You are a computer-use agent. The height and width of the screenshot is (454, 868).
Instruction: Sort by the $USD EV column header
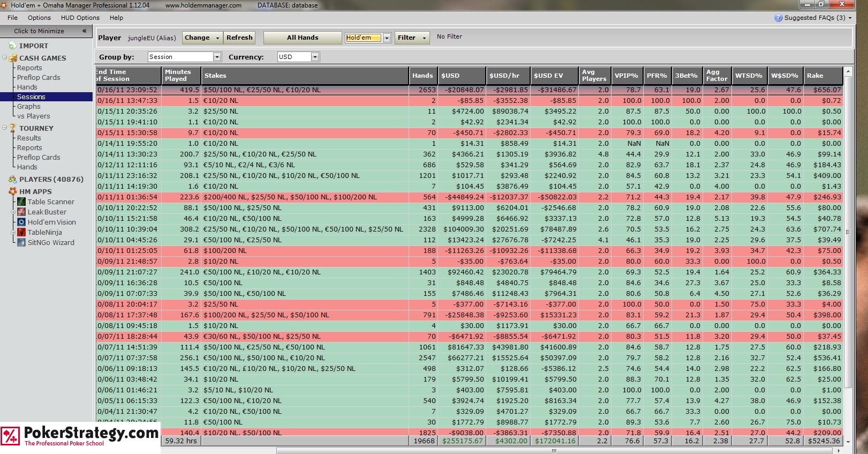[555, 76]
